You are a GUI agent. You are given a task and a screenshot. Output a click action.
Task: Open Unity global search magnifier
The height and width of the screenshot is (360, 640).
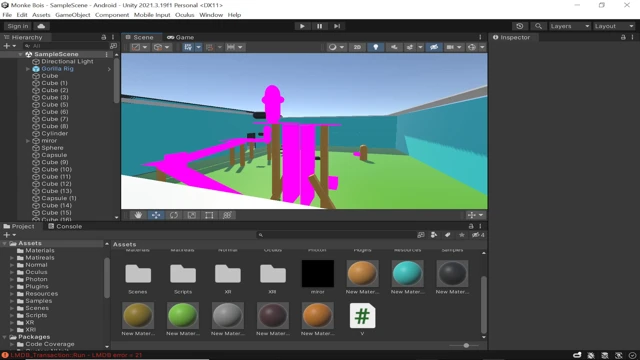point(538,26)
